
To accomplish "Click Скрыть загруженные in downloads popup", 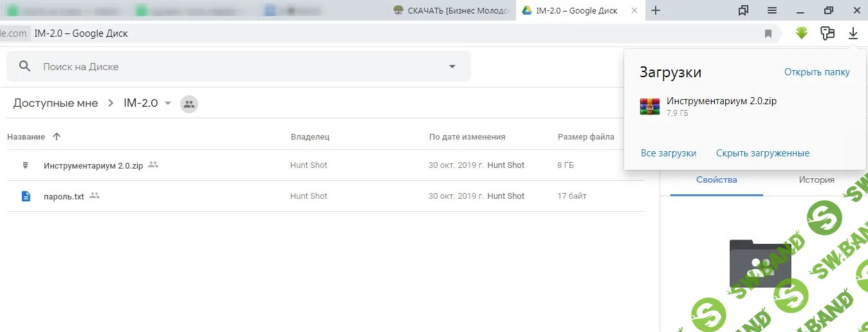I will pos(762,153).
